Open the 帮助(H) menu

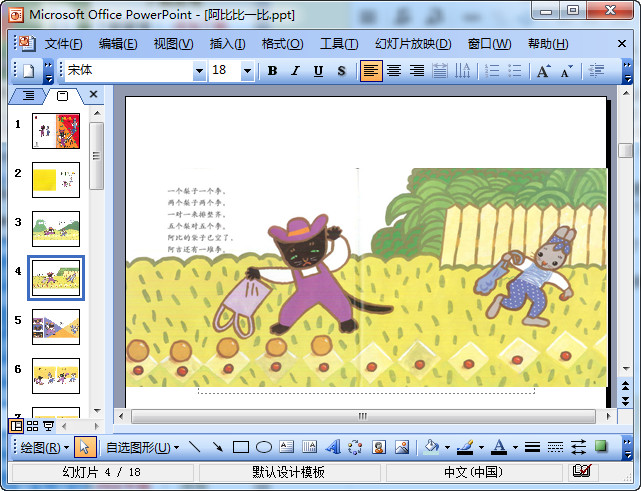coord(548,44)
